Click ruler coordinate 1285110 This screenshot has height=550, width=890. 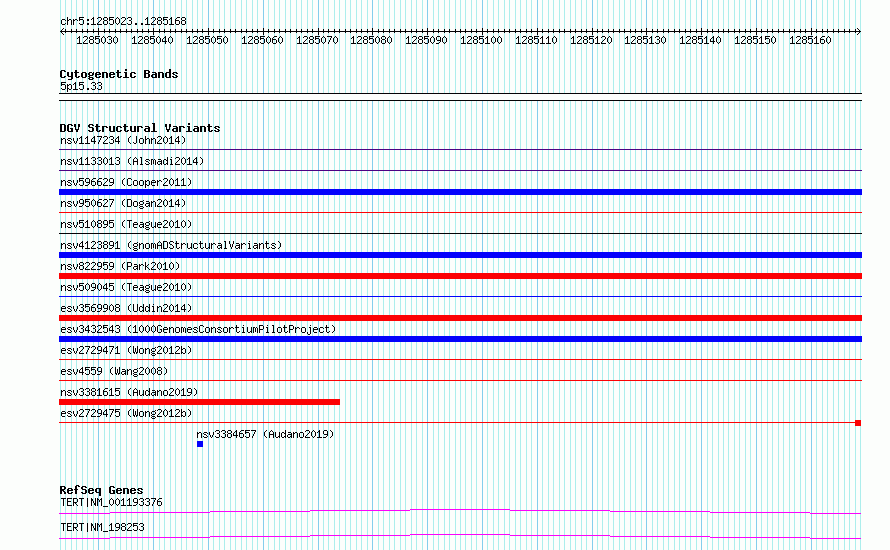click(536, 40)
